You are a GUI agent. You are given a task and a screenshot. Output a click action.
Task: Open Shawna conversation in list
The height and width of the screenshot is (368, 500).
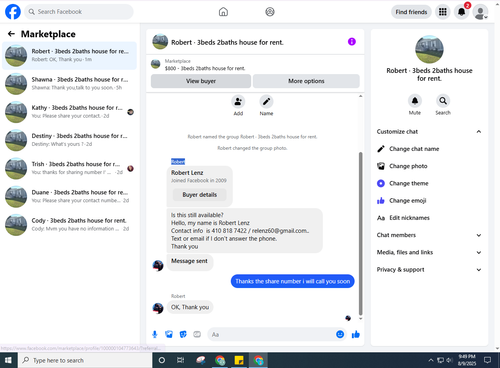pos(69,84)
